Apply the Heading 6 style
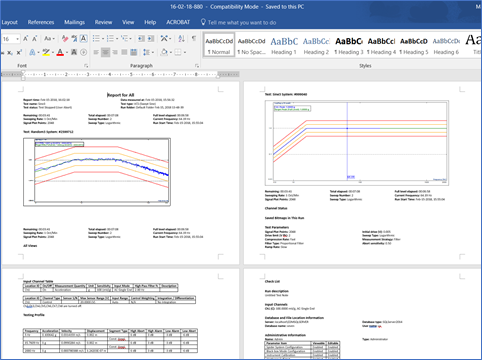 (x=446, y=45)
